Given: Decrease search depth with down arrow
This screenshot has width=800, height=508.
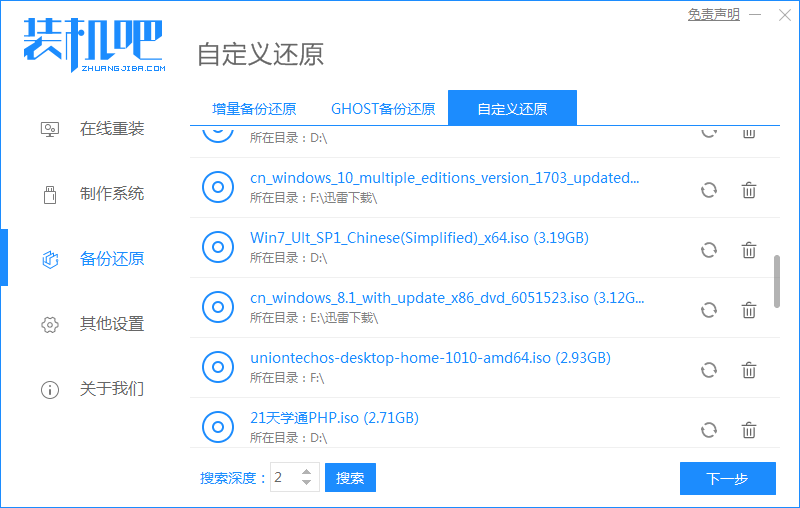Looking at the screenshot, I should point(308,485).
